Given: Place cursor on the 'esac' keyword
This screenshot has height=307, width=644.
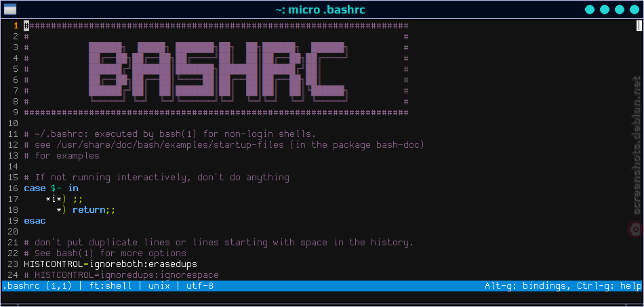Looking at the screenshot, I should pos(35,221).
